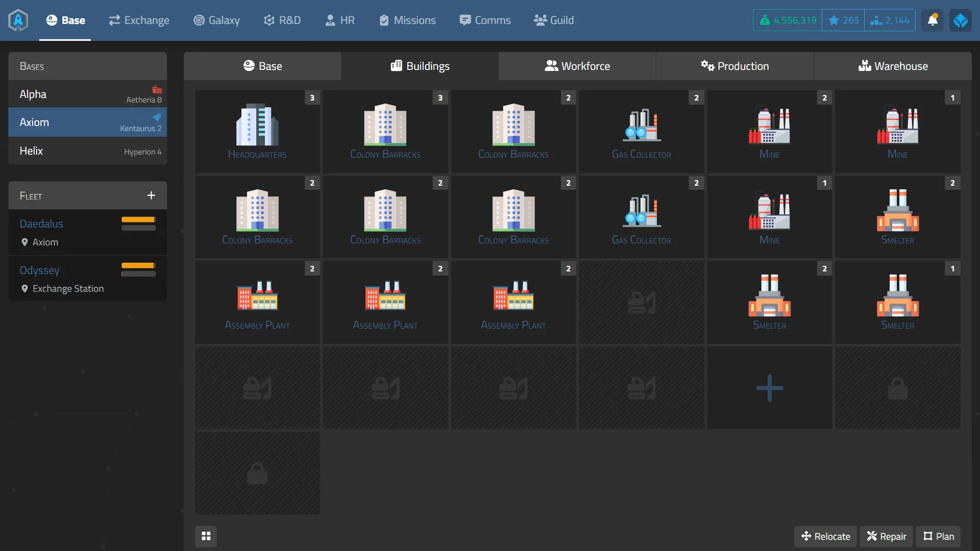Select the Alpha base

[88, 94]
